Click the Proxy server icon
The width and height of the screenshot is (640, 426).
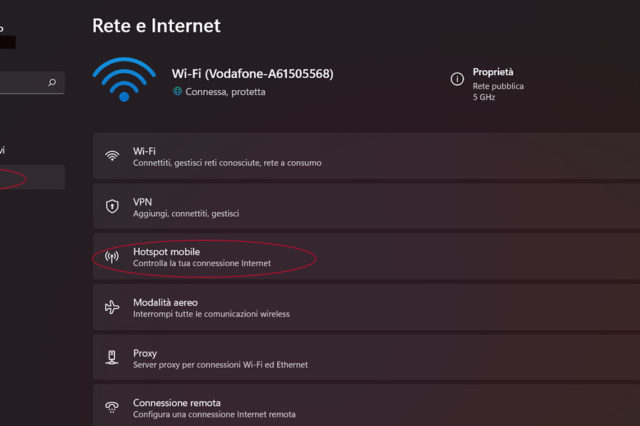[112, 359]
